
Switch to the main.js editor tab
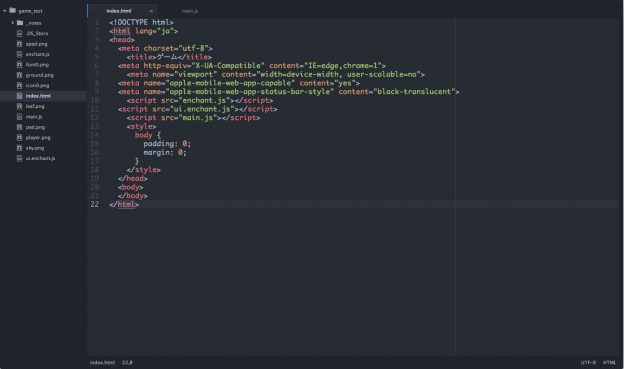[x=190, y=11]
